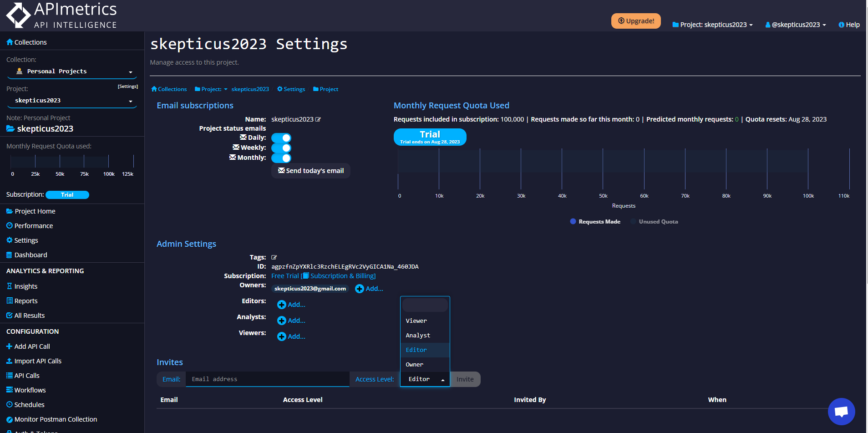
Task: Click the sidebar Trial subscription badge
Action: point(67,195)
